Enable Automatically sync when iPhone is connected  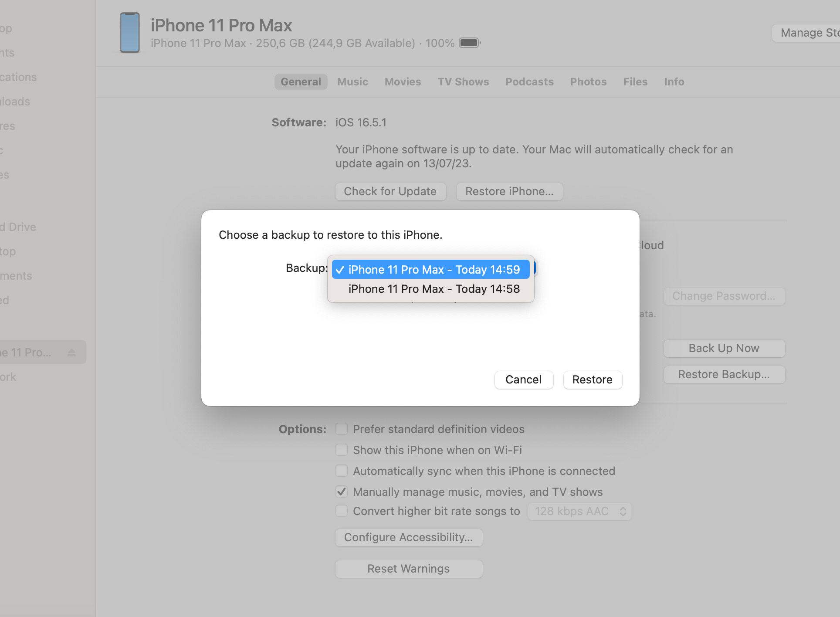342,470
